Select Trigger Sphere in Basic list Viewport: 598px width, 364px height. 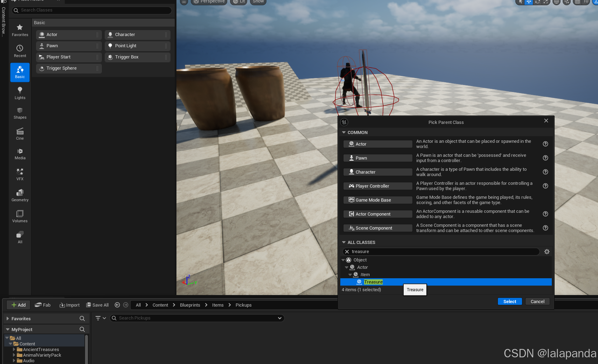69,68
